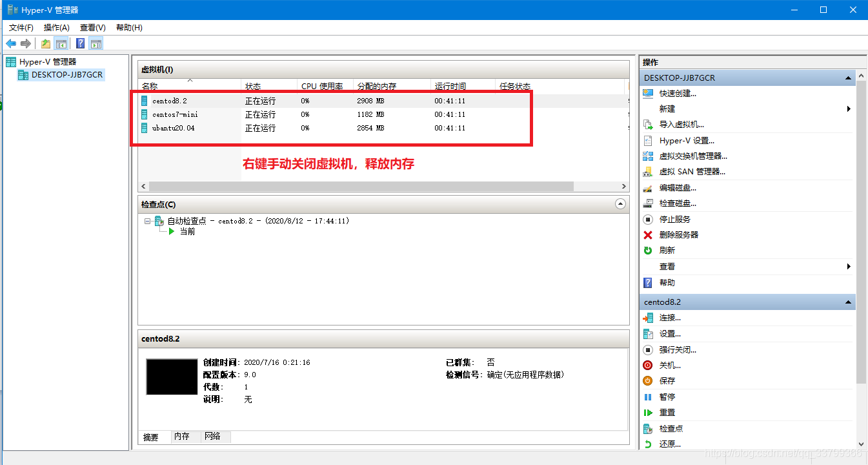The height and width of the screenshot is (465, 868).
Task: Sort by the 运行时间 column header
Action: 463,86
